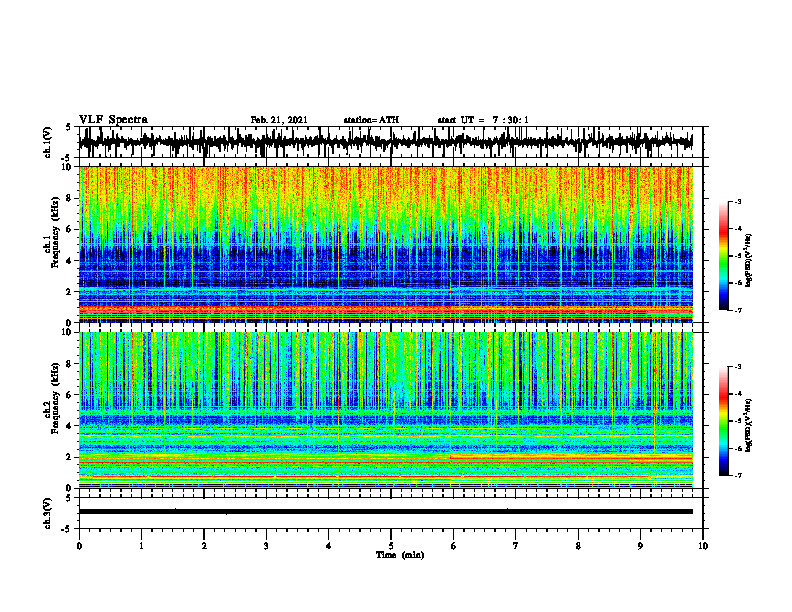This screenshot has width=792, height=612.
Task: Click the "start UT = 7:30:1" text
Action: (483, 120)
